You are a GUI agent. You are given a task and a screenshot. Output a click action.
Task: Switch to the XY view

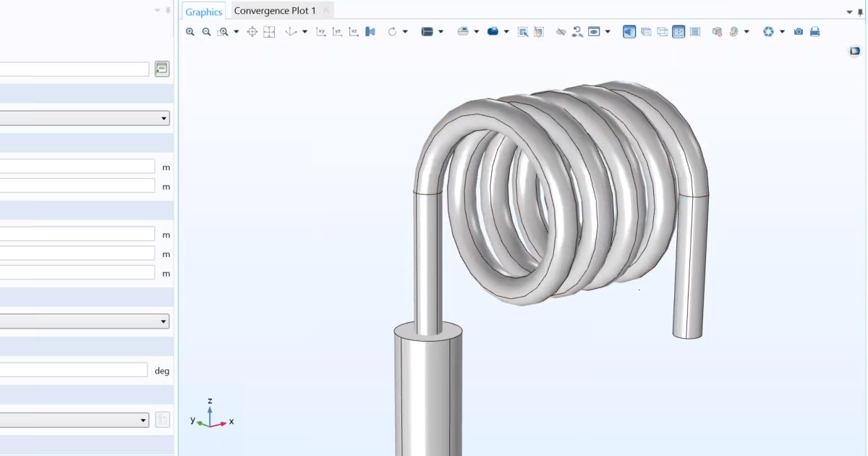(x=320, y=32)
